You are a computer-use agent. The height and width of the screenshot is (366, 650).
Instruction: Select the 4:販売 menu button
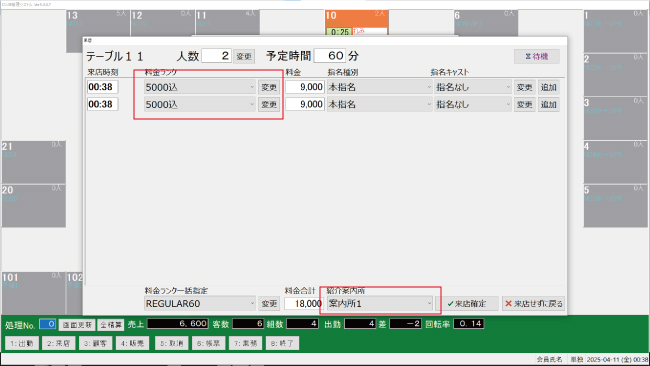pyautogui.click(x=132, y=343)
